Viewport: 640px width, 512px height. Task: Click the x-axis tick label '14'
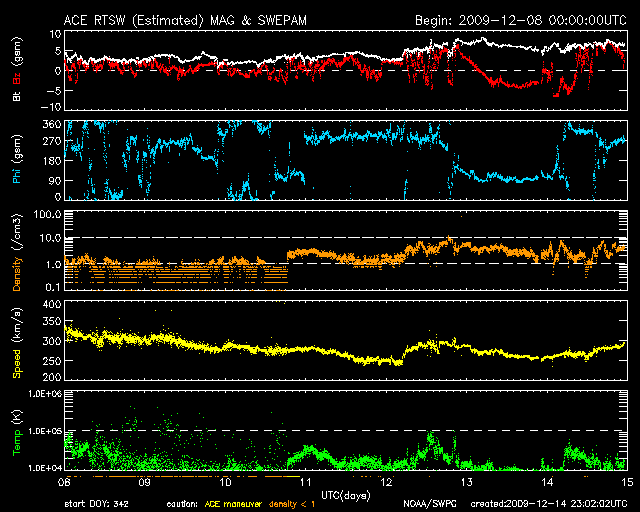(547, 482)
